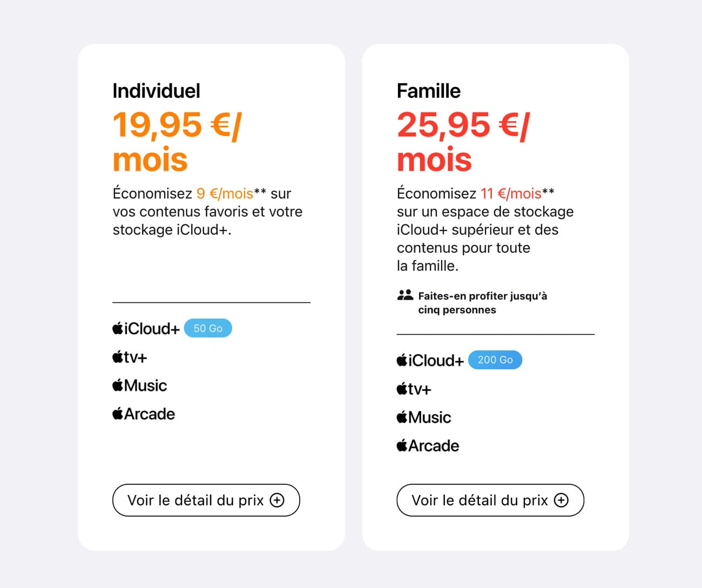Click the Apple Music logo under Individuel

pyautogui.click(x=140, y=386)
